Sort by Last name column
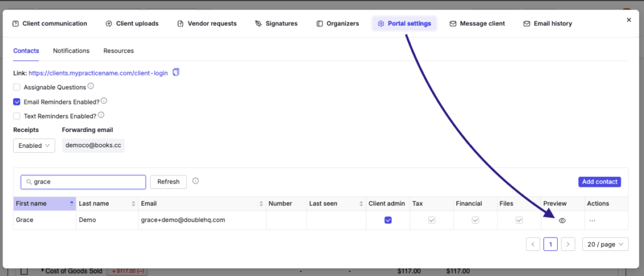The image size is (644, 276). [x=107, y=204]
